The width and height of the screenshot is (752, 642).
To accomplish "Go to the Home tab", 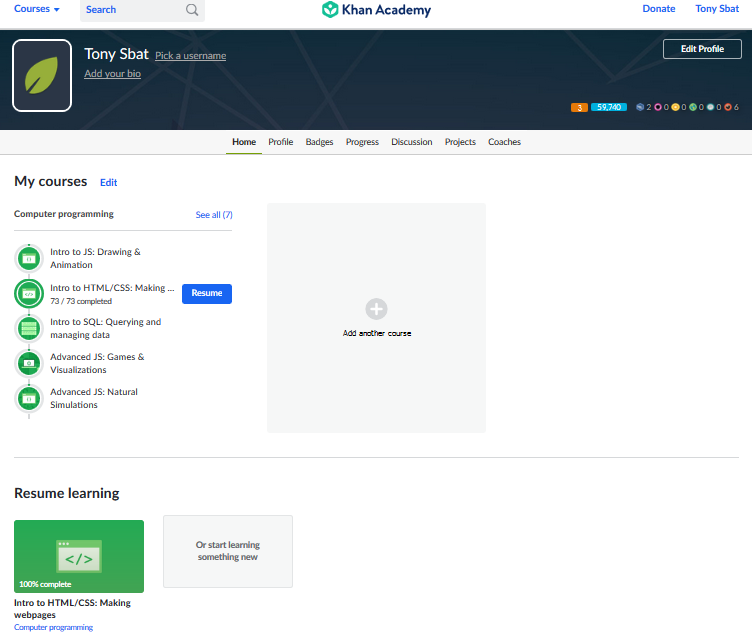I will [x=244, y=142].
